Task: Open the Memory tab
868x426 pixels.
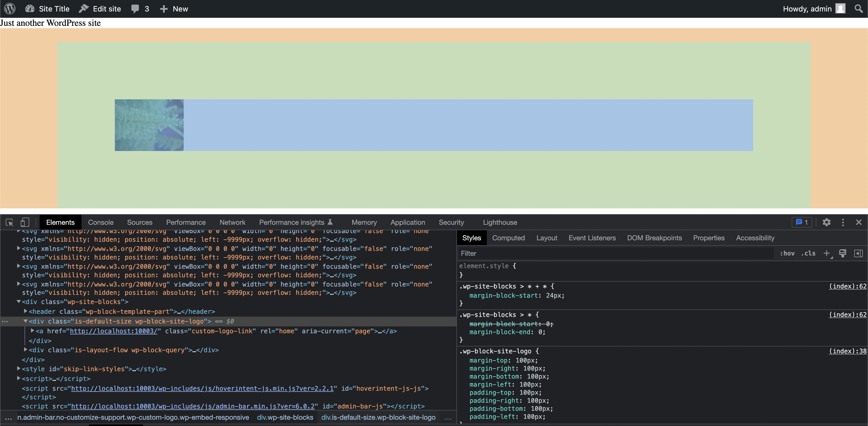Action: (364, 222)
